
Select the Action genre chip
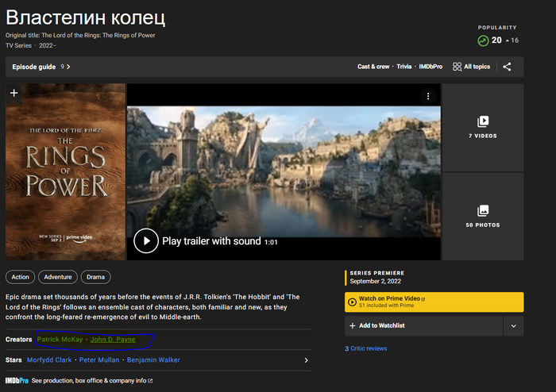pyautogui.click(x=20, y=277)
